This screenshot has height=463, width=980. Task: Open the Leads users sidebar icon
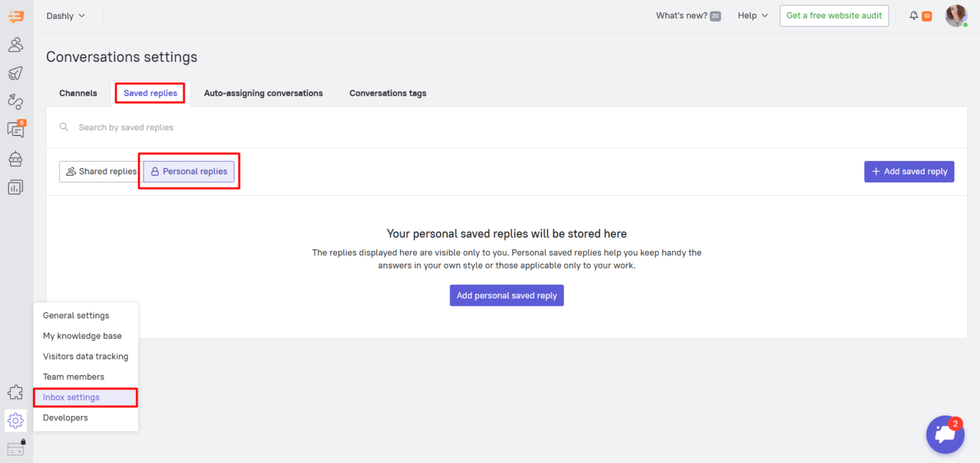click(16, 45)
